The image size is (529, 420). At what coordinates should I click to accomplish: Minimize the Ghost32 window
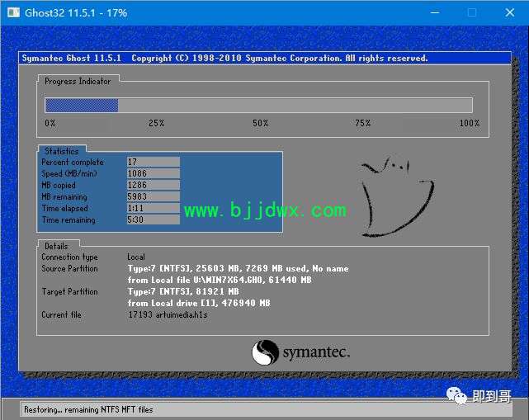tap(435, 13)
